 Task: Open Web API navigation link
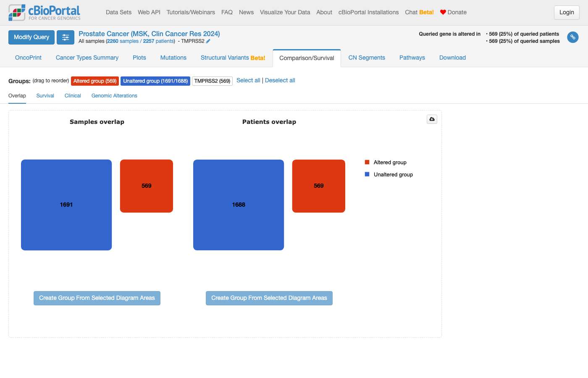(149, 12)
